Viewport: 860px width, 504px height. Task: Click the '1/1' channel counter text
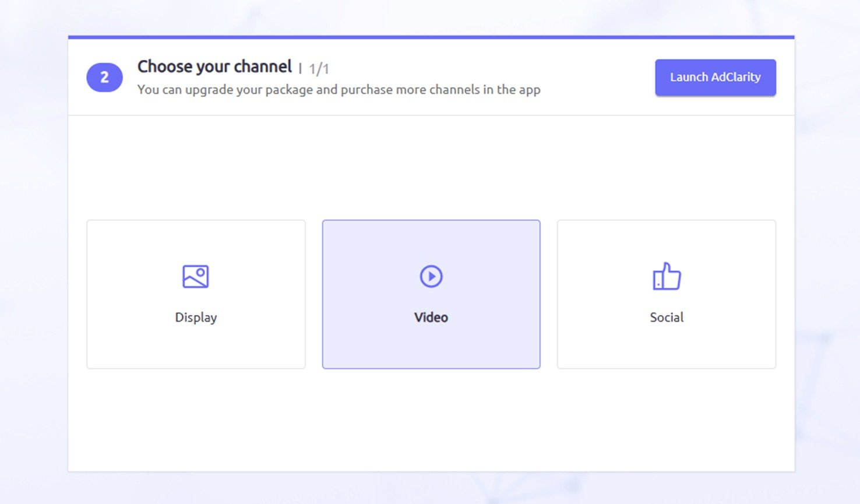[318, 68]
